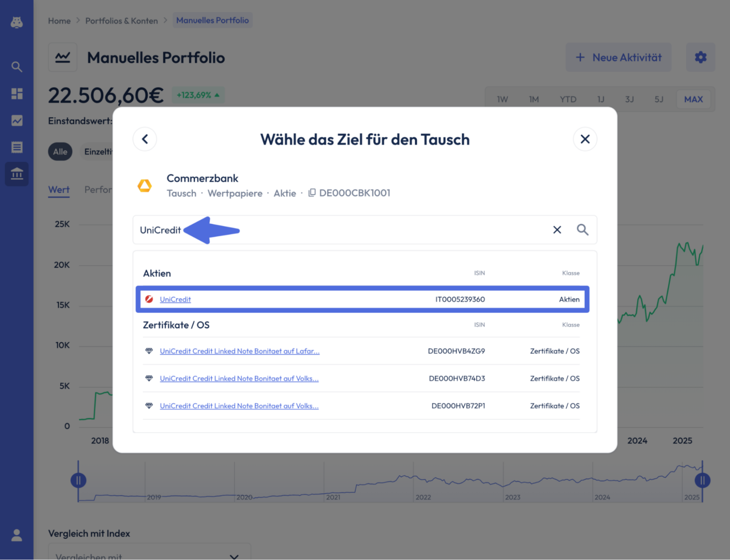
Task: Click diamond icon of DE000HVB74D3 row
Action: pyautogui.click(x=149, y=379)
